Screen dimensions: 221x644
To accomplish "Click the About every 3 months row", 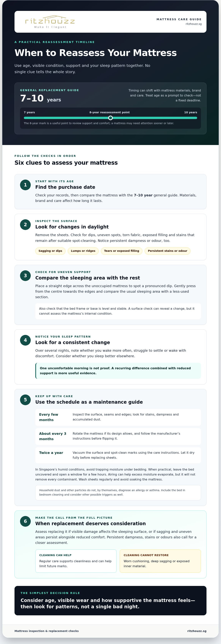I will click(118, 436).
